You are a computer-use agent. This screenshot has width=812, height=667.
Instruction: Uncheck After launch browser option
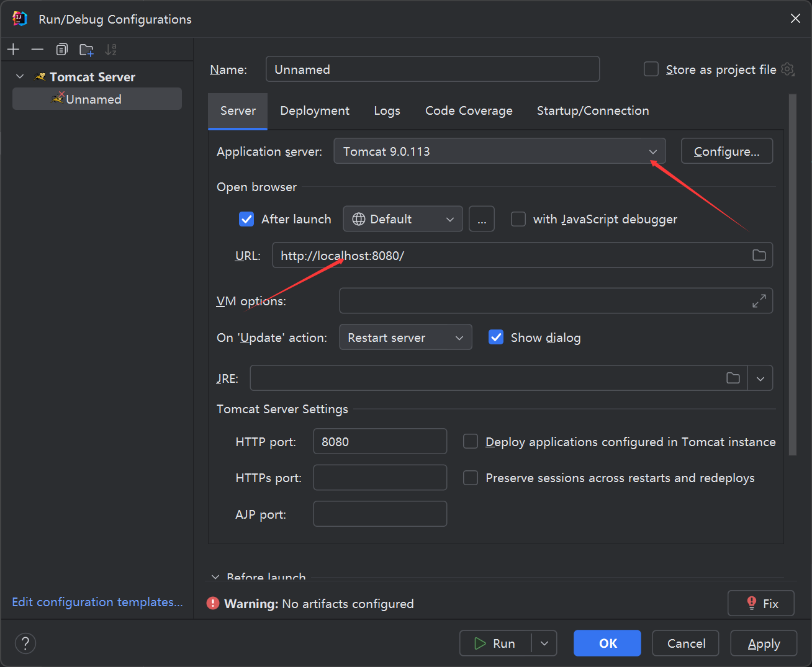click(x=246, y=219)
